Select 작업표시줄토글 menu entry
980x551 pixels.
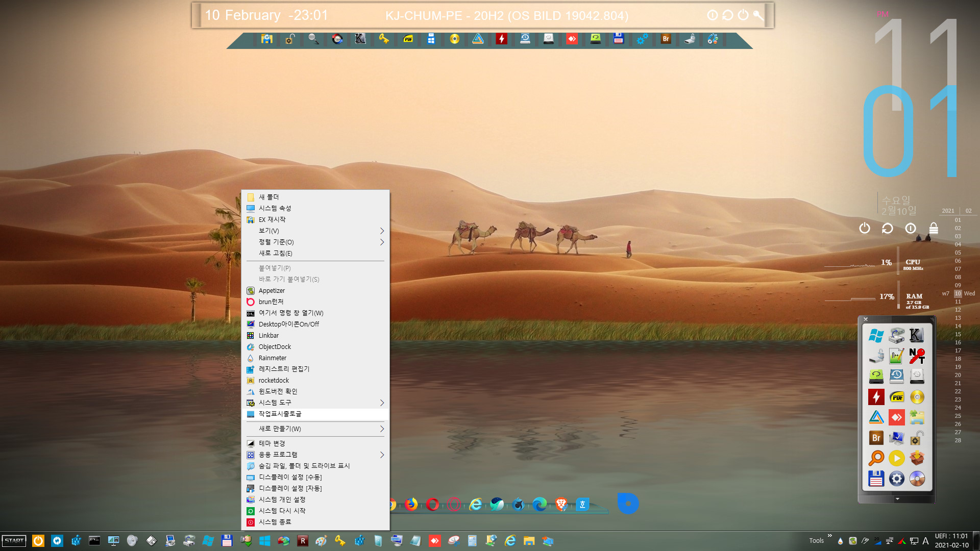coord(315,414)
